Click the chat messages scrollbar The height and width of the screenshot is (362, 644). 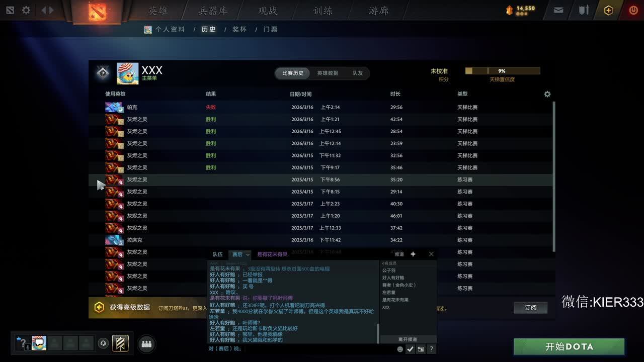coord(378,333)
